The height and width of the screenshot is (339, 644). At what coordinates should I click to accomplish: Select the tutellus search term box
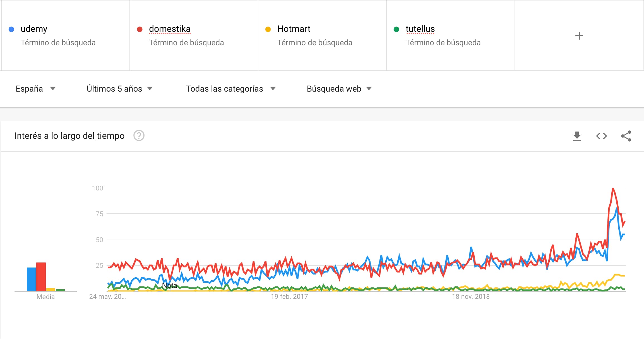point(451,35)
